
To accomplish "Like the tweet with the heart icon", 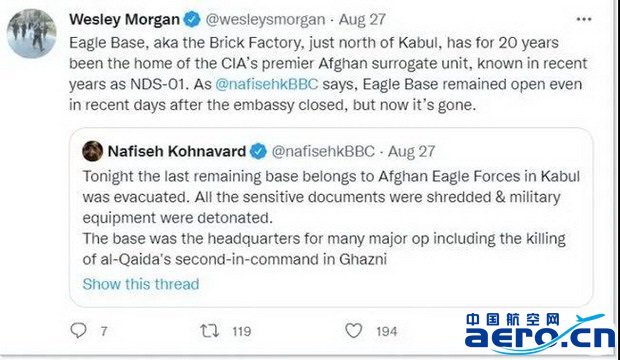I will pos(353,330).
